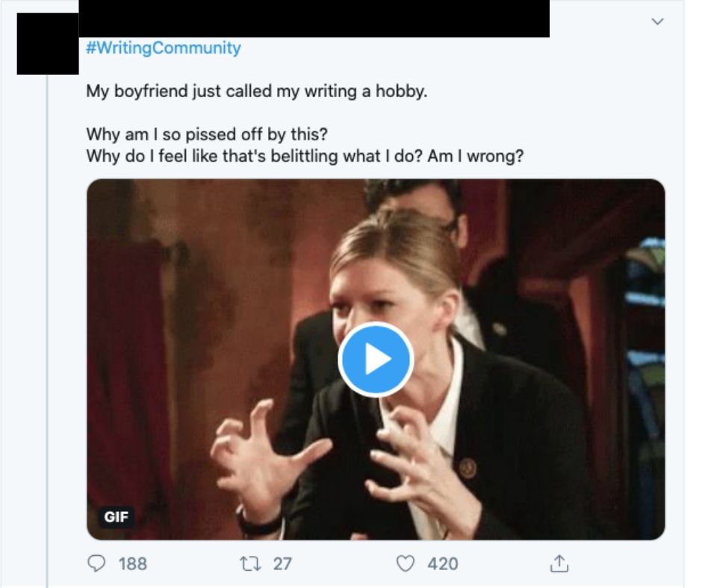Open the #WritingCommunity hashtag link
702x588 pixels.
point(164,49)
